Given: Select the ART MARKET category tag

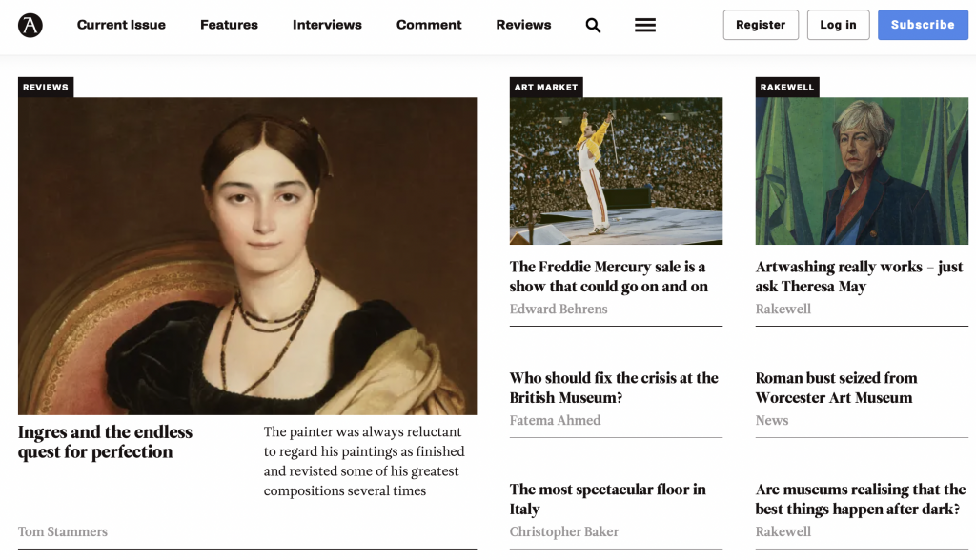Looking at the screenshot, I should (x=546, y=87).
